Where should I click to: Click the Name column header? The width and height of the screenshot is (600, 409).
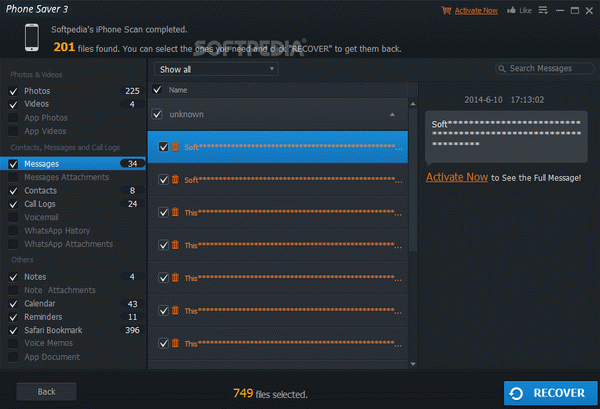178,90
